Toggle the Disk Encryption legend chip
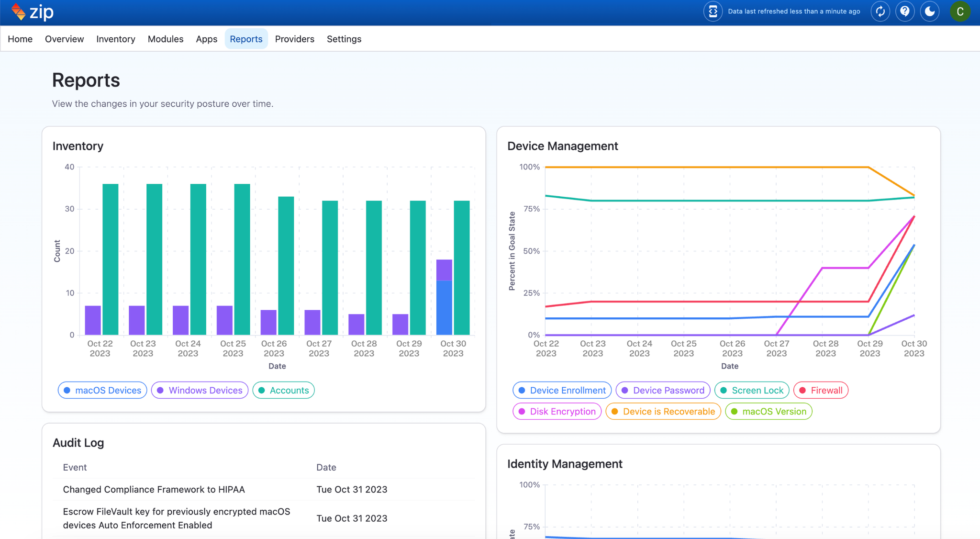The image size is (980, 539). pos(557,411)
